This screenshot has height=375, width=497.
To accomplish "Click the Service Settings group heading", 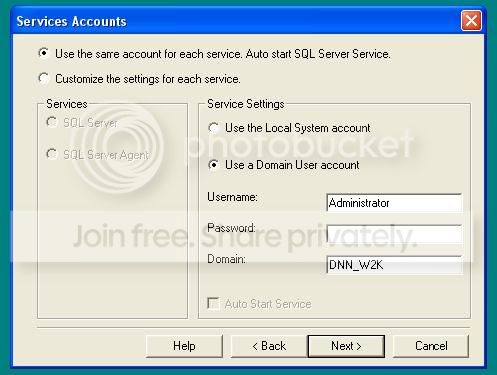I will pos(246,104).
